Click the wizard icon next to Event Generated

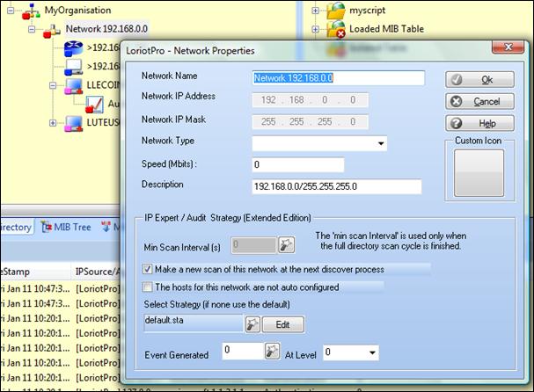pos(272,351)
